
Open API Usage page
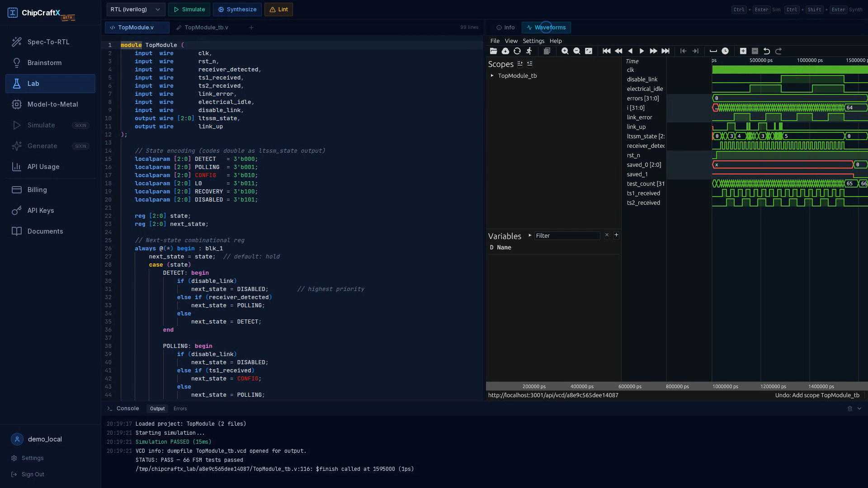tap(50, 167)
